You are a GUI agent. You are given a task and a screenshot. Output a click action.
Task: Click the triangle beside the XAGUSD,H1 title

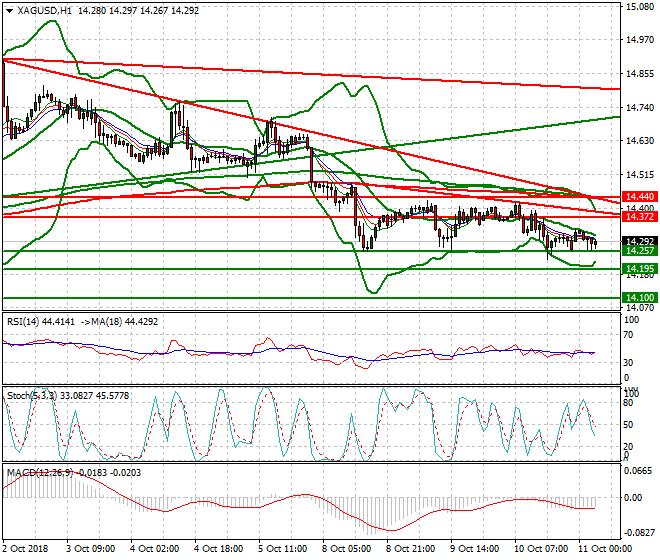click(x=9, y=11)
